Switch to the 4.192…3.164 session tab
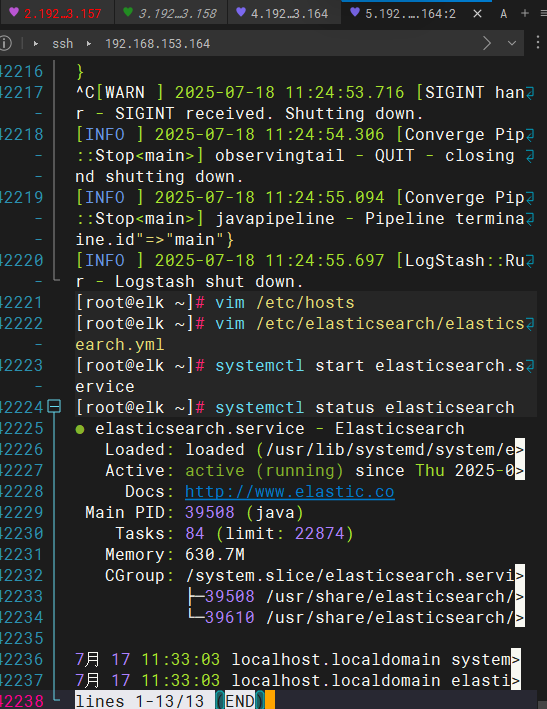 (284, 13)
